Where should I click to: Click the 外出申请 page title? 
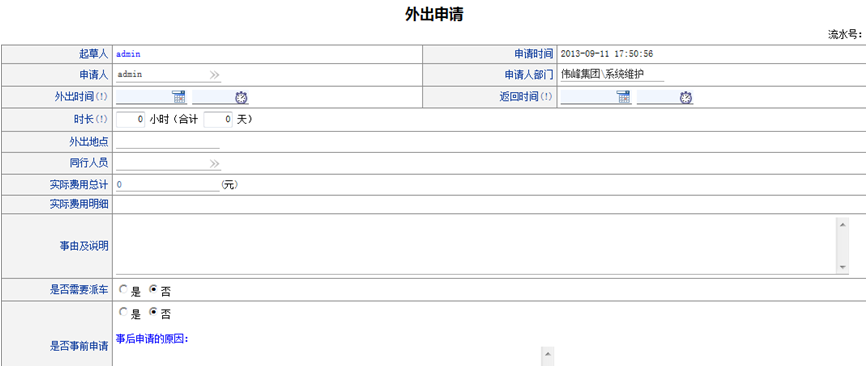coord(434,15)
